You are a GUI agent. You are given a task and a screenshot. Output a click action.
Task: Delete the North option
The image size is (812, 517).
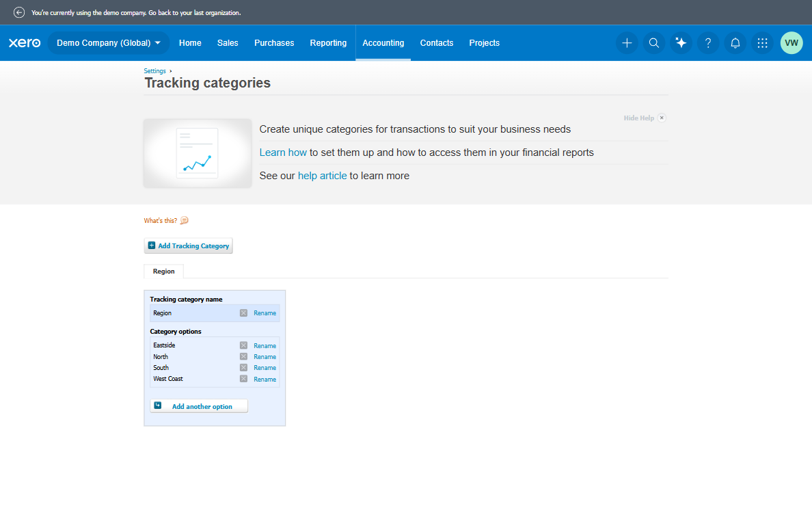tap(243, 356)
